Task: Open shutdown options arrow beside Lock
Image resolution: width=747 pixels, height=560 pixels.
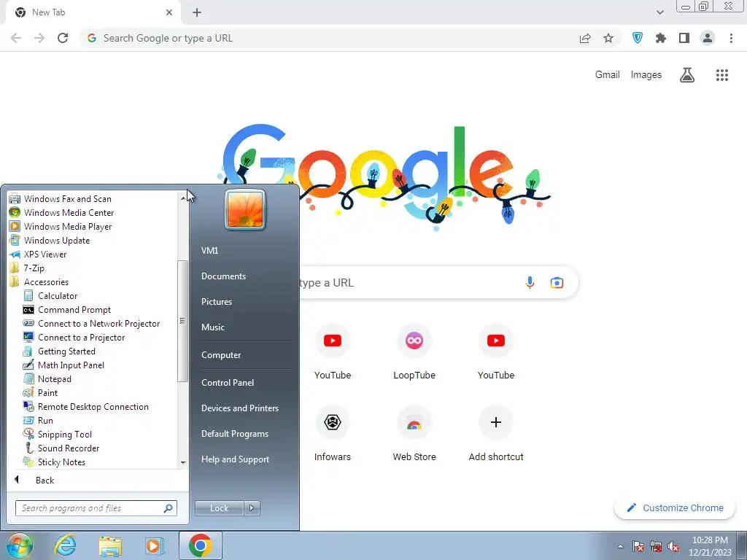Action: pos(252,508)
